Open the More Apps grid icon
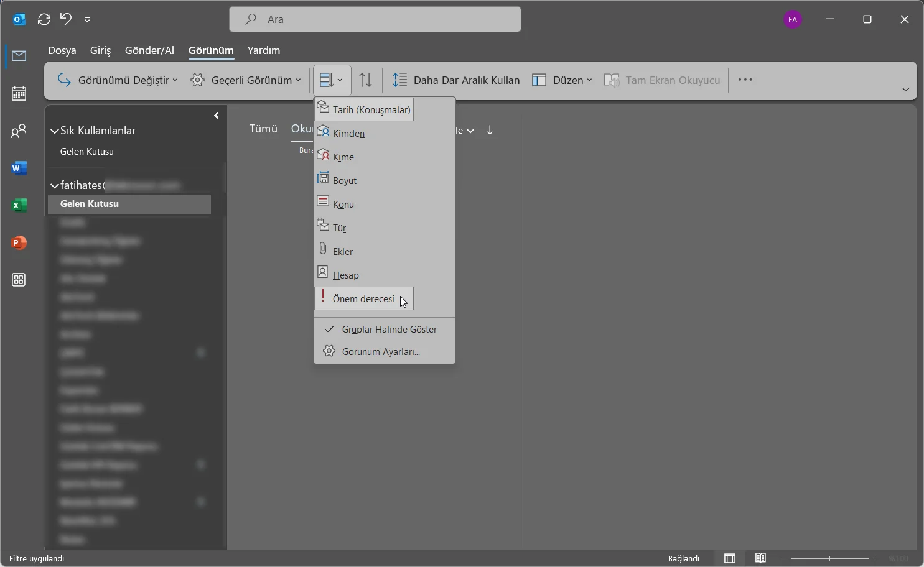Screen dimensions: 924x567 pyautogui.click(x=19, y=280)
